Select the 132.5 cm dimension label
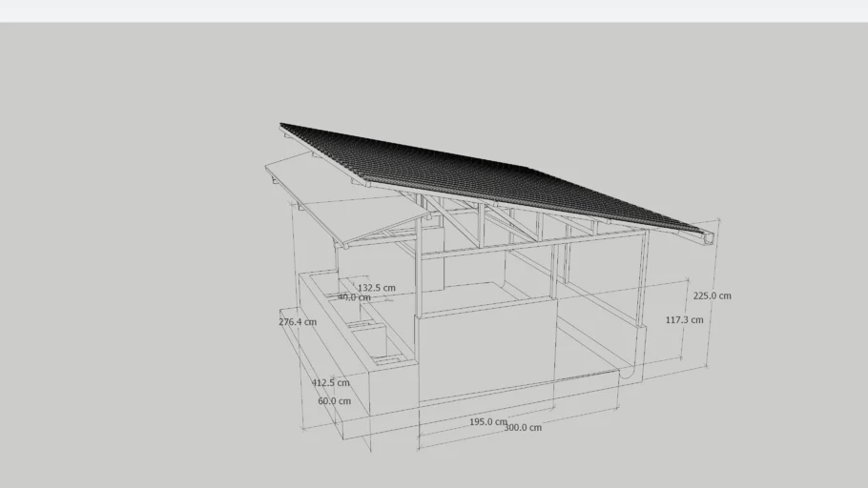868x488 pixels. pyautogui.click(x=376, y=288)
